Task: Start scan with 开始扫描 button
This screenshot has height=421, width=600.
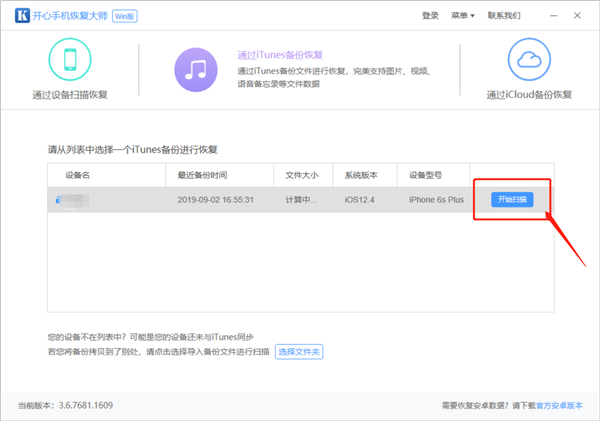Action: tap(512, 199)
